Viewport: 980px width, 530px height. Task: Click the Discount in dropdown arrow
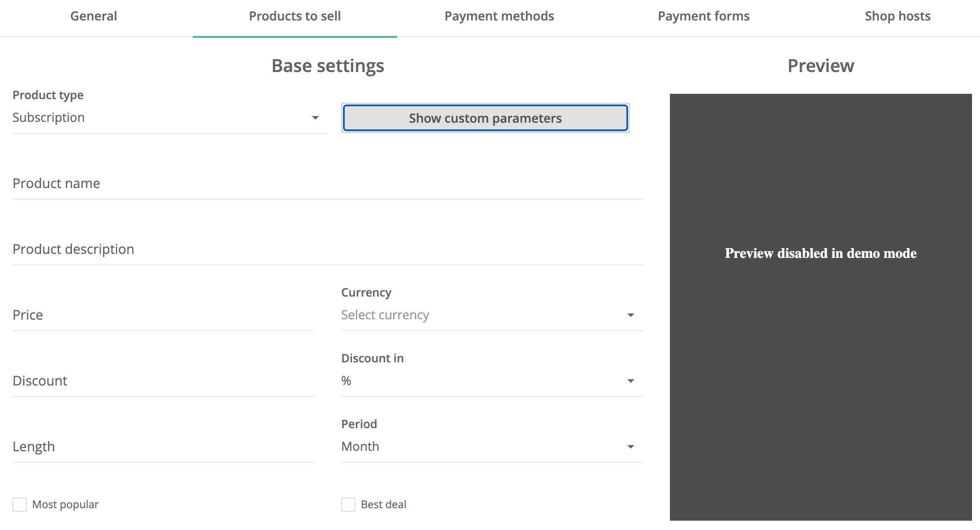click(x=630, y=381)
